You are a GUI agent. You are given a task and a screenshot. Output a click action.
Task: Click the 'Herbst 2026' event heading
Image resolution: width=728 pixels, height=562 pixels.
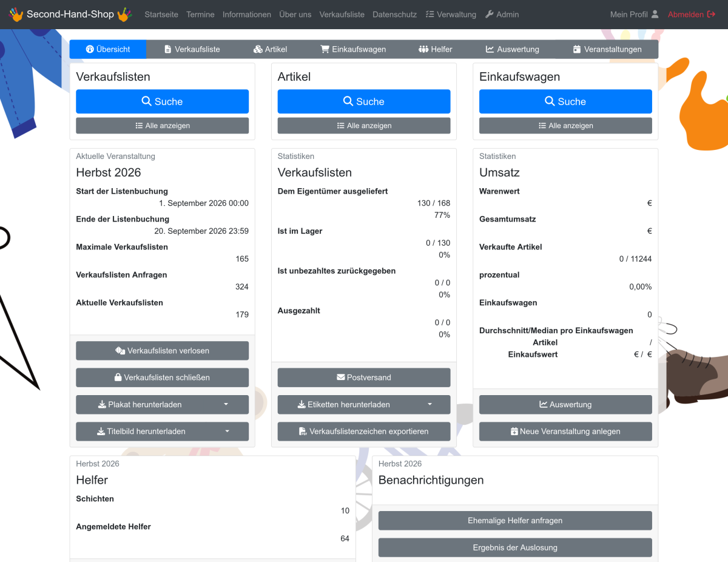point(109,172)
